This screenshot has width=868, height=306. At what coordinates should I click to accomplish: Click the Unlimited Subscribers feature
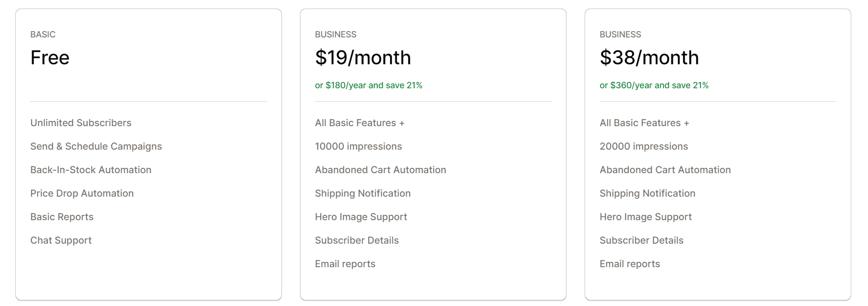(81, 123)
